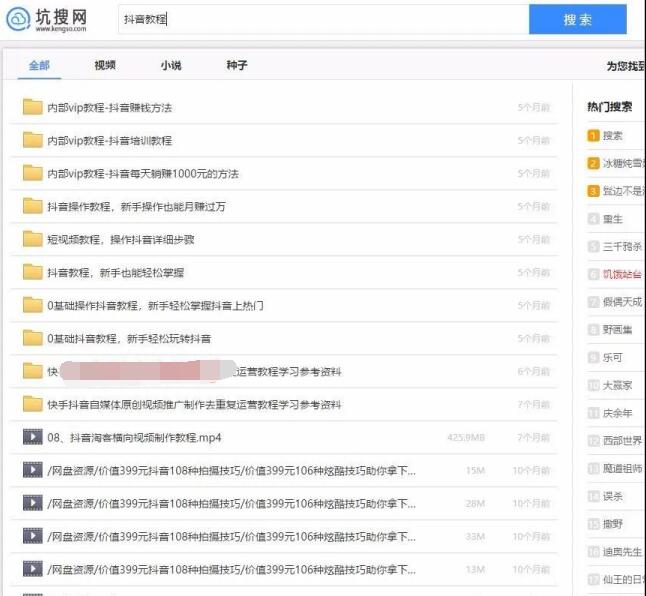Click the rank 2 badge beside 冰糖炖雪梨
Image resolution: width=646 pixels, height=596 pixels.
593,163
